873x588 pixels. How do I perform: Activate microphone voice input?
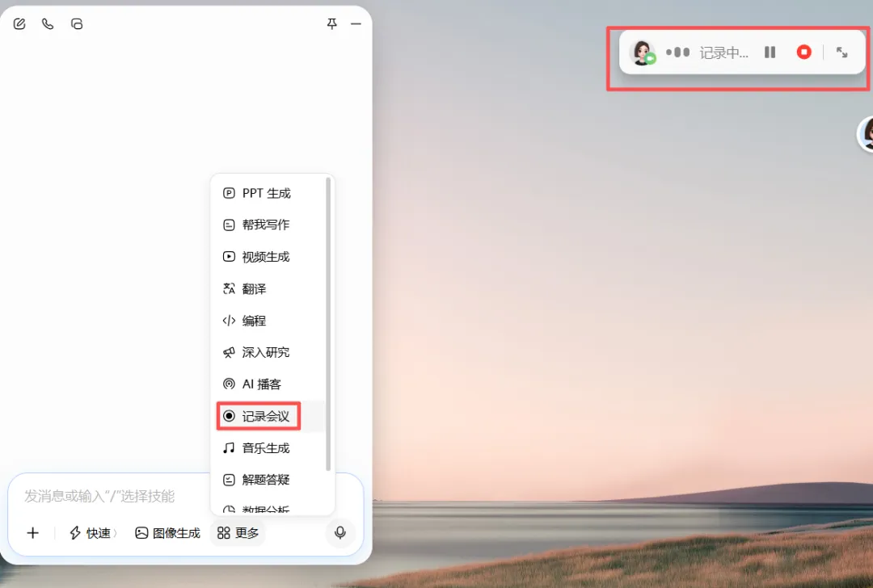(x=340, y=533)
